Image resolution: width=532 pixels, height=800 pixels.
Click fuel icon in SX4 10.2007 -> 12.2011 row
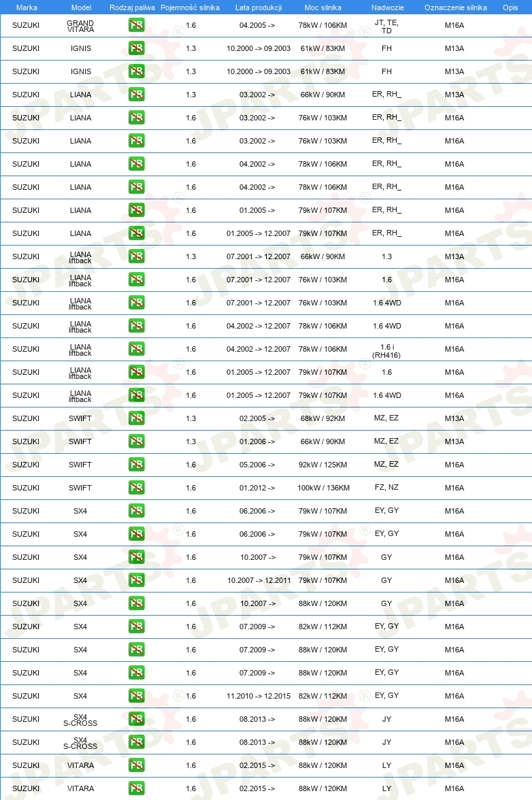point(136,580)
